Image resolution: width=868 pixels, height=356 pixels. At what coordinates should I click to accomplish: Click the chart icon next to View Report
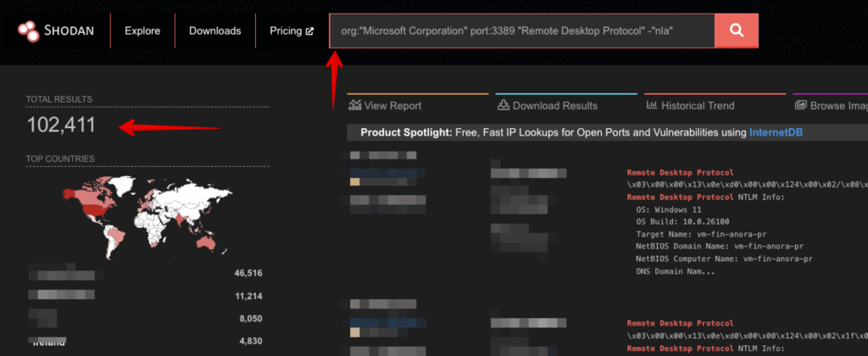click(x=354, y=105)
